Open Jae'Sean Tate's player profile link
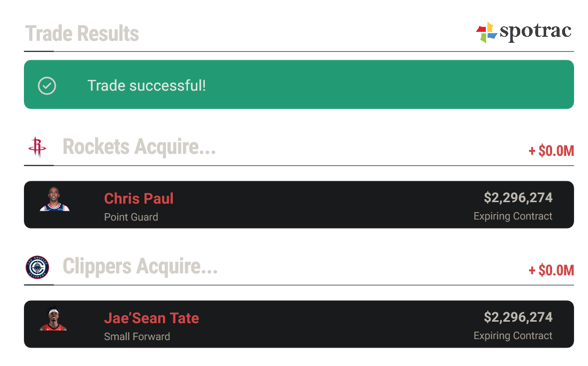The height and width of the screenshot is (366, 588). point(151,318)
